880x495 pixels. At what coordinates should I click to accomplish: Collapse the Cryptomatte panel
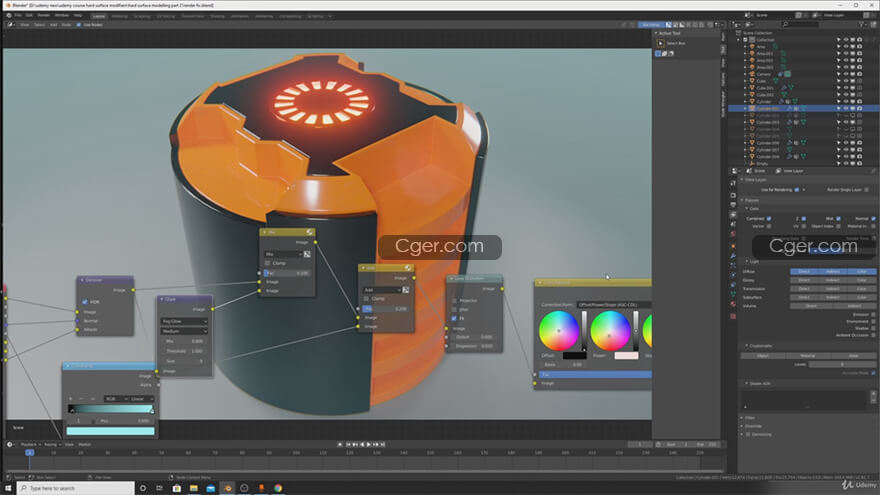click(x=759, y=346)
